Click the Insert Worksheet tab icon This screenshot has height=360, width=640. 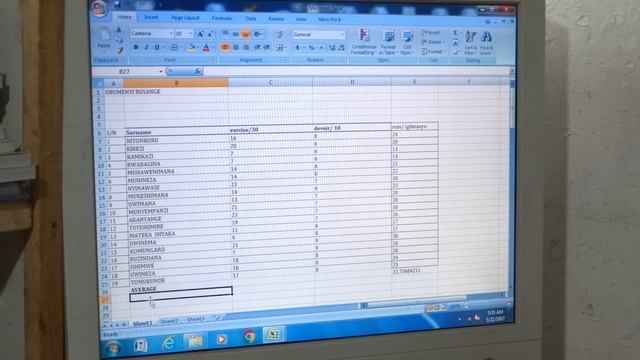(216, 317)
